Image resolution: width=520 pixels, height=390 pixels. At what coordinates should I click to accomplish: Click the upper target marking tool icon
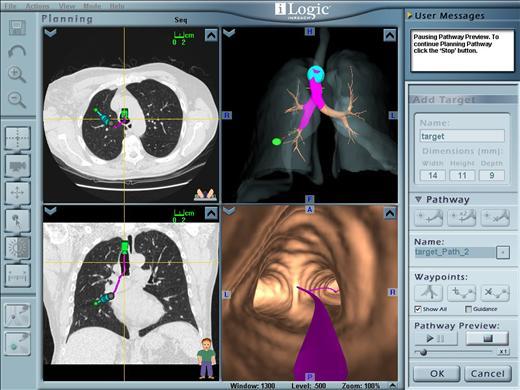[18, 315]
